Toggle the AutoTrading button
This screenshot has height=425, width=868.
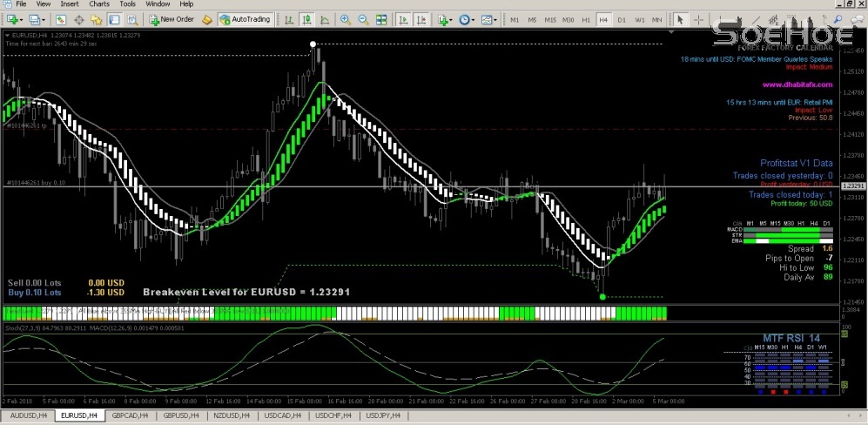click(x=243, y=19)
